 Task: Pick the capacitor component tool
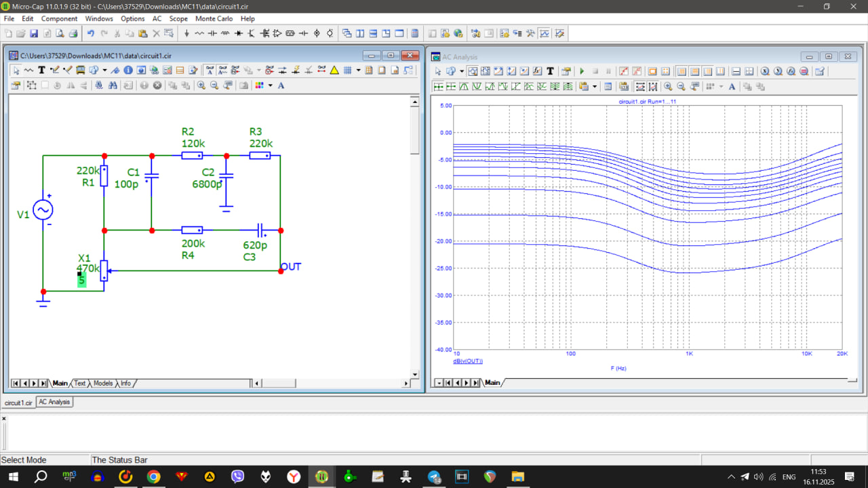(212, 33)
